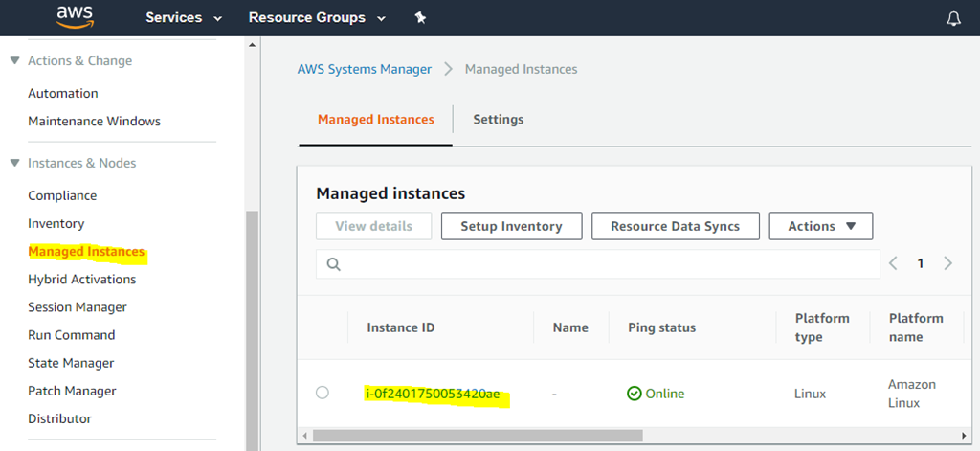The width and height of the screenshot is (980, 451).
Task: Open the notifications bell icon
Action: click(953, 18)
